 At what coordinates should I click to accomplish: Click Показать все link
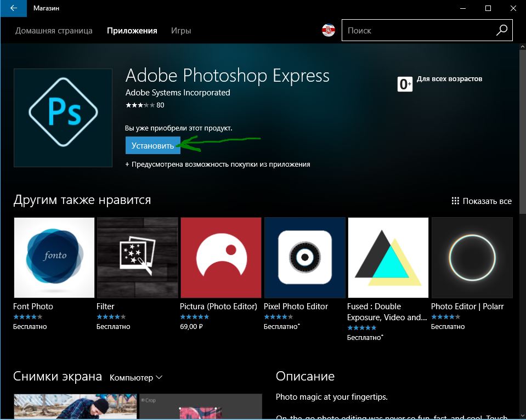[x=487, y=201]
